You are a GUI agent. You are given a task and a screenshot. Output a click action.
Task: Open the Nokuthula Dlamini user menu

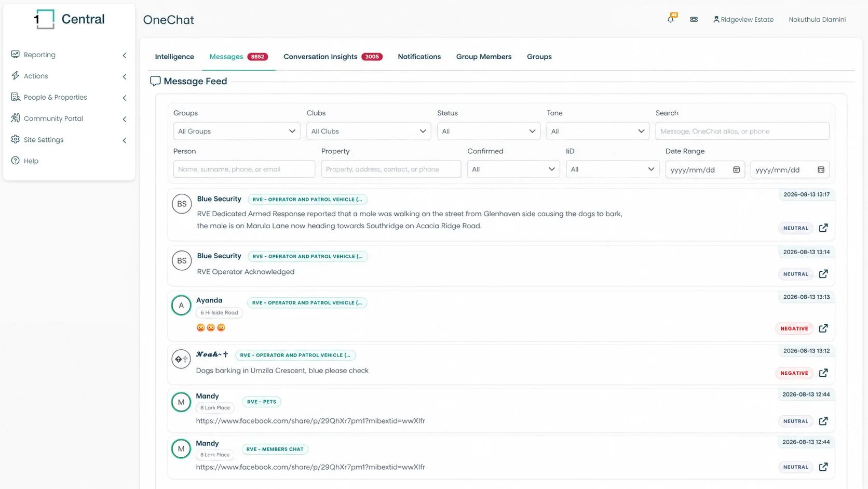point(817,20)
